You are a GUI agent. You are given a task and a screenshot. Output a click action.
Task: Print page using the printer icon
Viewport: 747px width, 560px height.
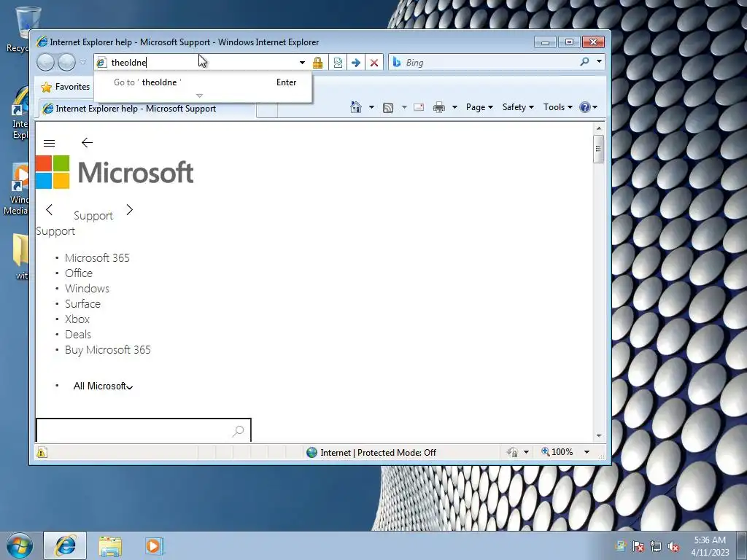point(438,107)
